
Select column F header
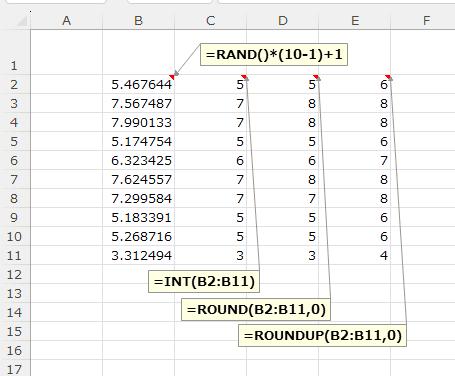coord(423,21)
